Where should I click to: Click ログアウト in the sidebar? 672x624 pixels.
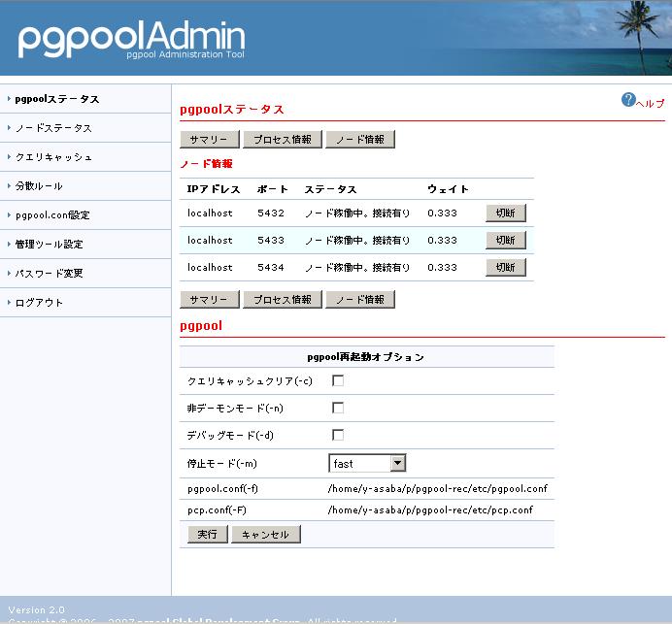[x=39, y=303]
